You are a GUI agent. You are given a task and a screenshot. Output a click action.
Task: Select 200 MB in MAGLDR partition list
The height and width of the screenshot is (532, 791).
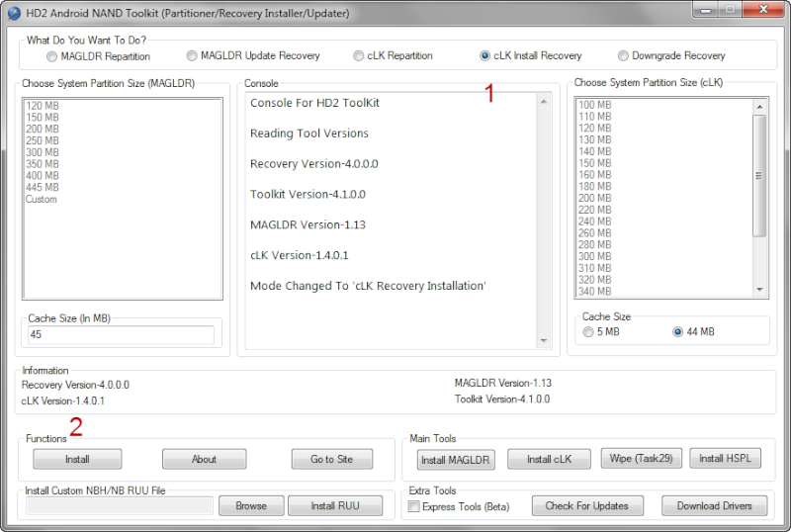click(43, 129)
